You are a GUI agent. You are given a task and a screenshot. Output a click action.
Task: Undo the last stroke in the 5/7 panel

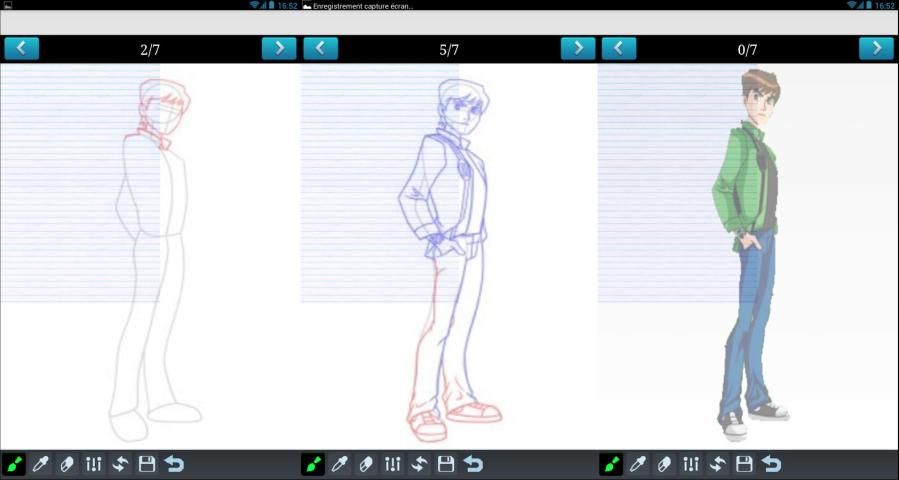click(x=473, y=464)
